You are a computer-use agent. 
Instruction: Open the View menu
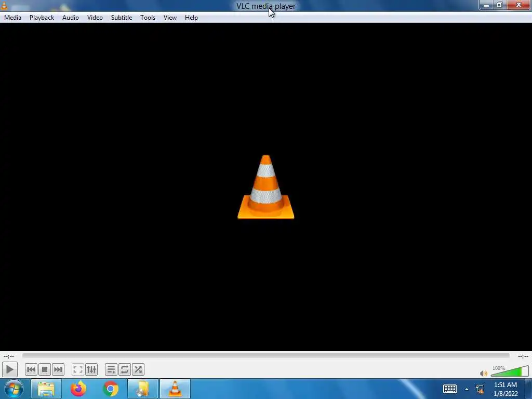click(x=170, y=18)
